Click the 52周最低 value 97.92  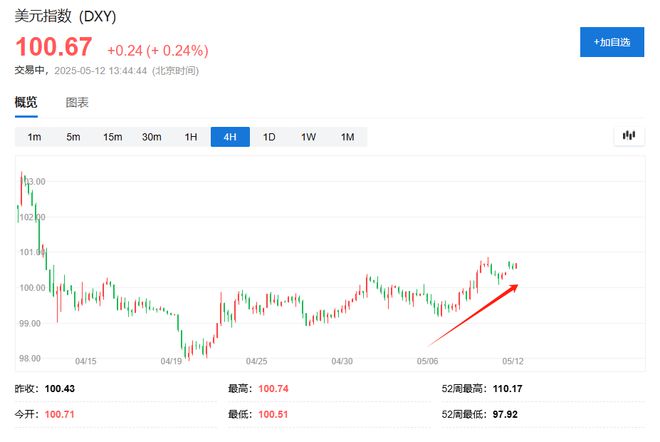(x=505, y=414)
